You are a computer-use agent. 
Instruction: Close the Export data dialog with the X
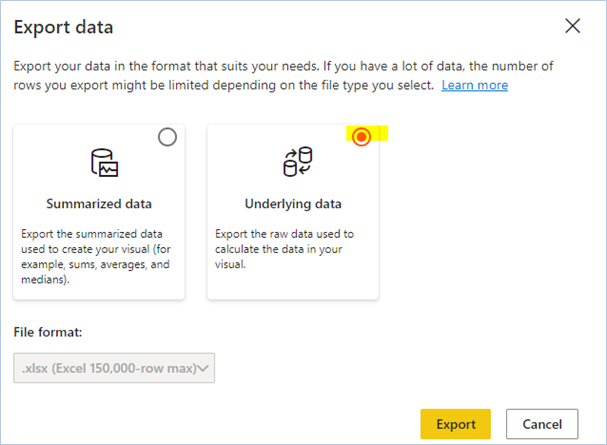[x=573, y=26]
